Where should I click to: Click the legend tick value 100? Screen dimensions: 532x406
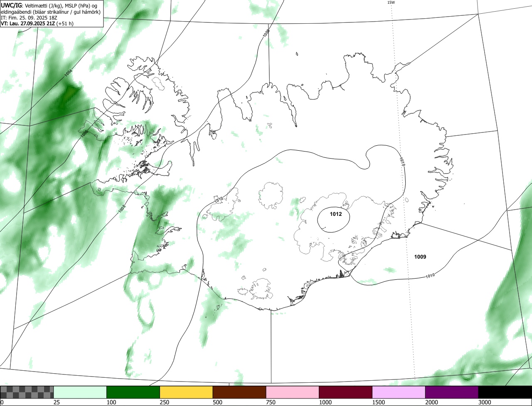(111, 402)
